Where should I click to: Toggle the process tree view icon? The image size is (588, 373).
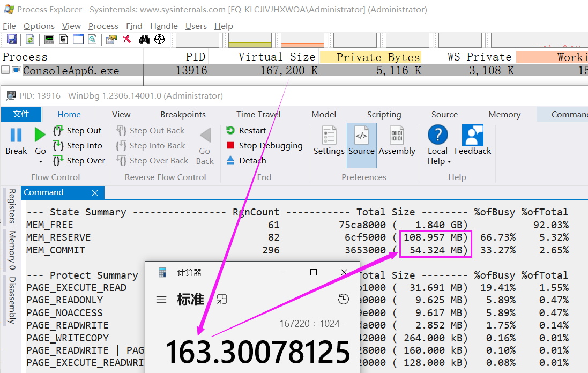pos(63,39)
